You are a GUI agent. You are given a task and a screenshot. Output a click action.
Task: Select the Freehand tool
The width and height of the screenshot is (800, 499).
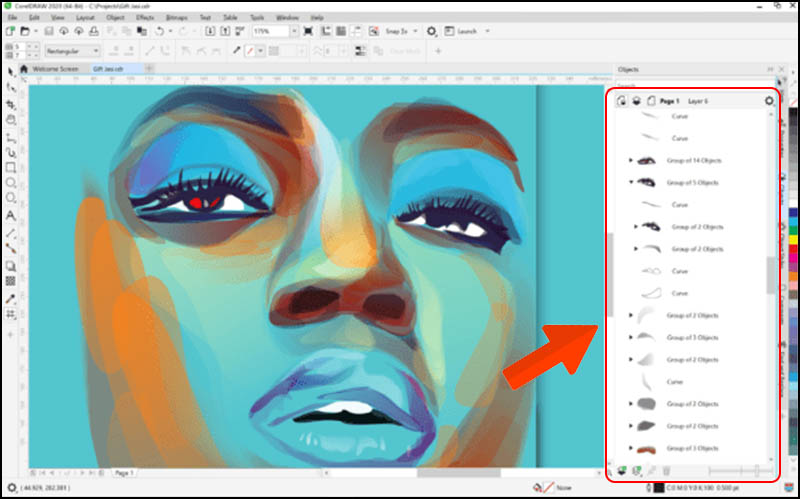tap(10, 138)
